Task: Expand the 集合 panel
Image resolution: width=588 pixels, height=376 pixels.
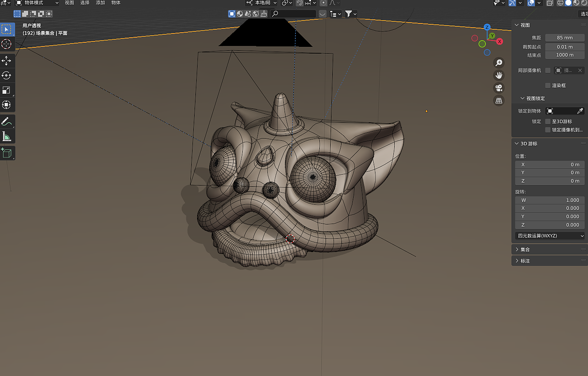Action: pyautogui.click(x=517, y=249)
